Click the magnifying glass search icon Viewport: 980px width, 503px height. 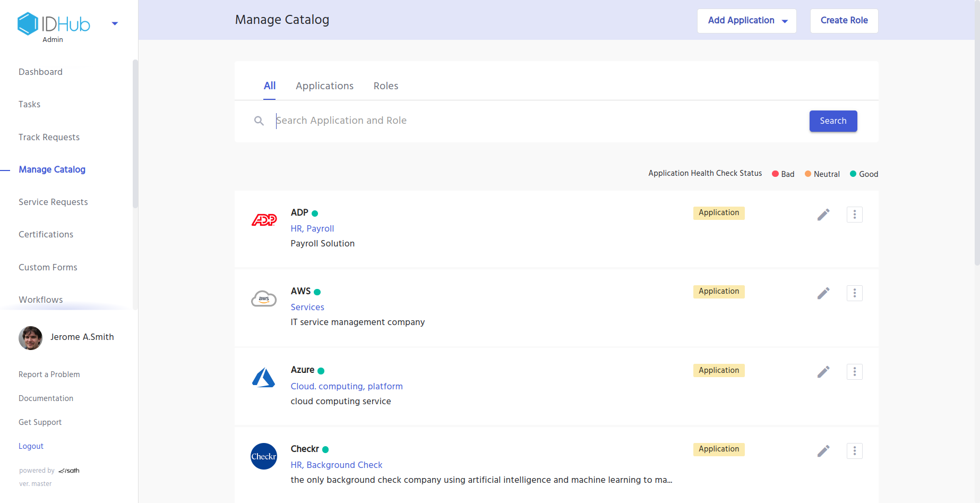pyautogui.click(x=259, y=121)
